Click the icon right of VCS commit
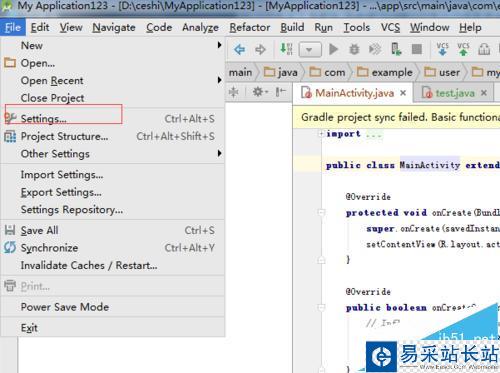The width and height of the screenshot is (500, 373). tap(484, 49)
